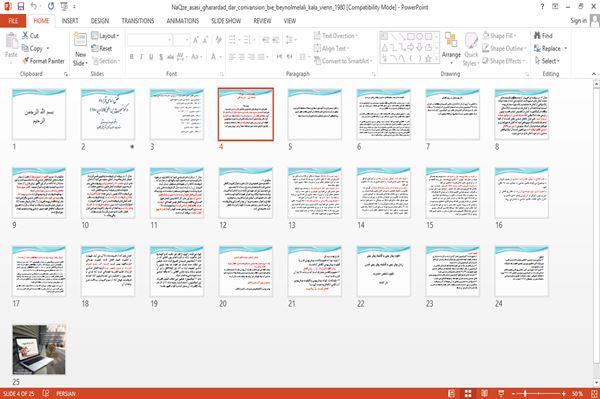This screenshot has width=600, height=399.
Task: Click the zoom slider handle
Action: point(525,393)
